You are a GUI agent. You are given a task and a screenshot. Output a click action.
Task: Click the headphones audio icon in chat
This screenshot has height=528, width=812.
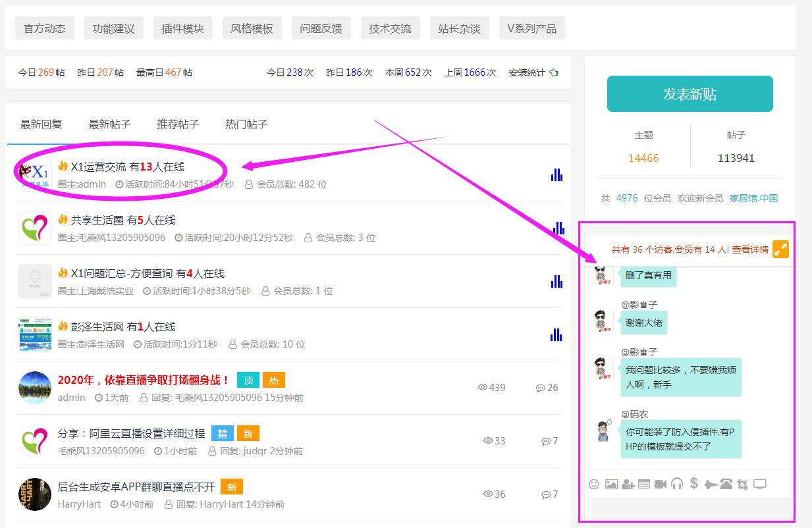(677, 485)
